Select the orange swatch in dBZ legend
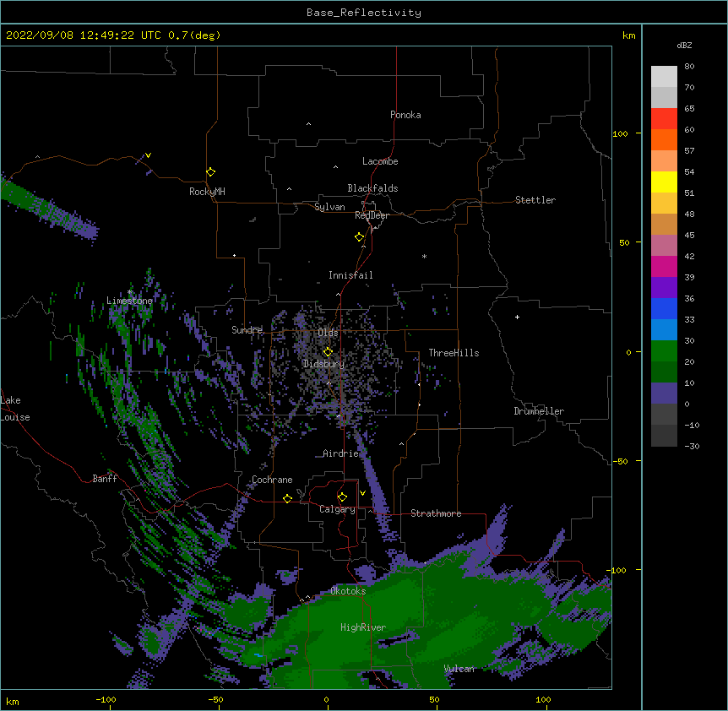This screenshot has width=728, height=711. click(664, 139)
